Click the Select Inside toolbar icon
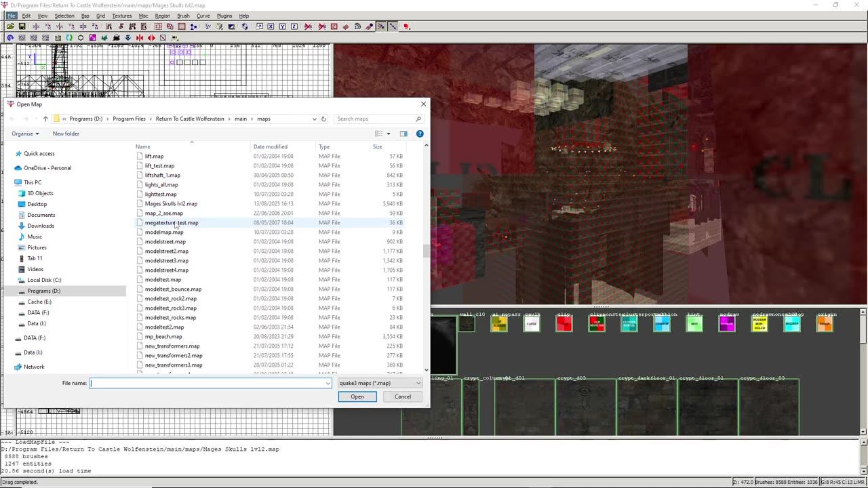868x488 pixels. tap(144, 26)
